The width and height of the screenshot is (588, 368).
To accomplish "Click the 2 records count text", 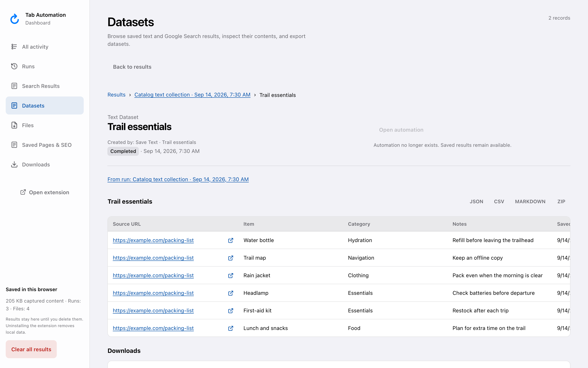I will tap(559, 18).
